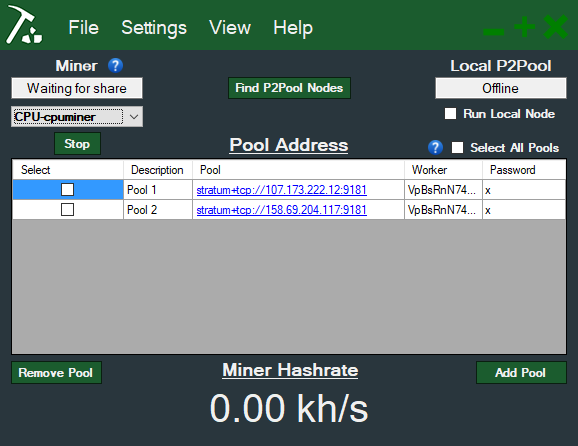
Task: Click the Add Pool button
Action: (521, 373)
